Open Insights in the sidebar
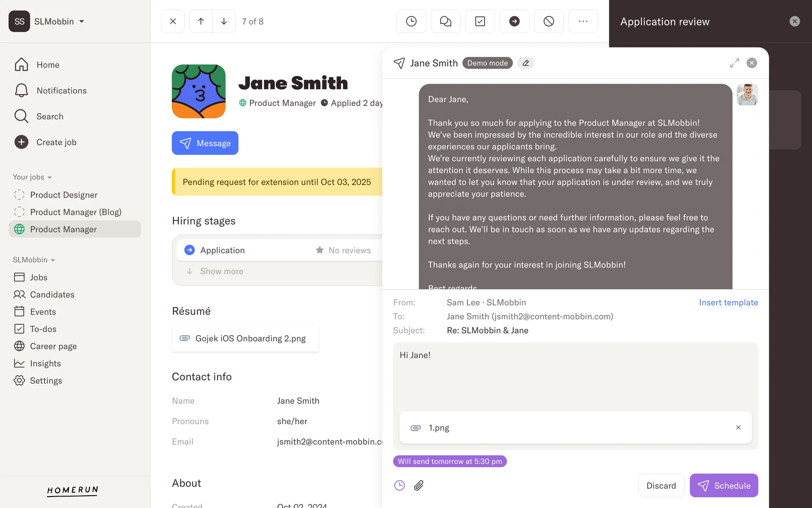The height and width of the screenshot is (508, 812). coord(45,363)
